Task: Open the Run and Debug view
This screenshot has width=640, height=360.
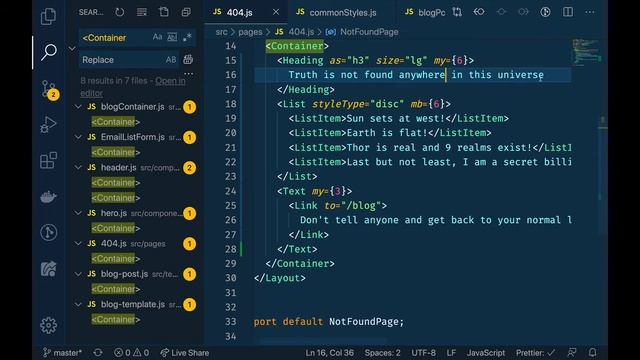Action: [x=48, y=124]
